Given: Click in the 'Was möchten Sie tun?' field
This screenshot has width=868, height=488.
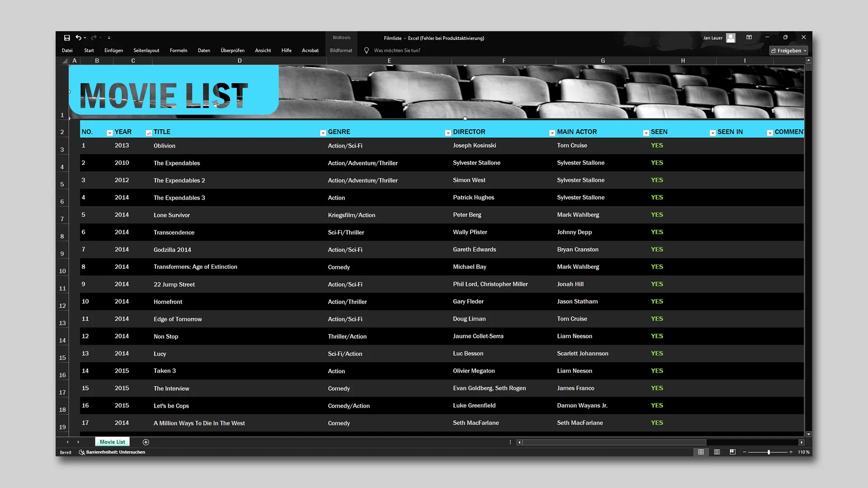Looking at the screenshot, I should [397, 51].
